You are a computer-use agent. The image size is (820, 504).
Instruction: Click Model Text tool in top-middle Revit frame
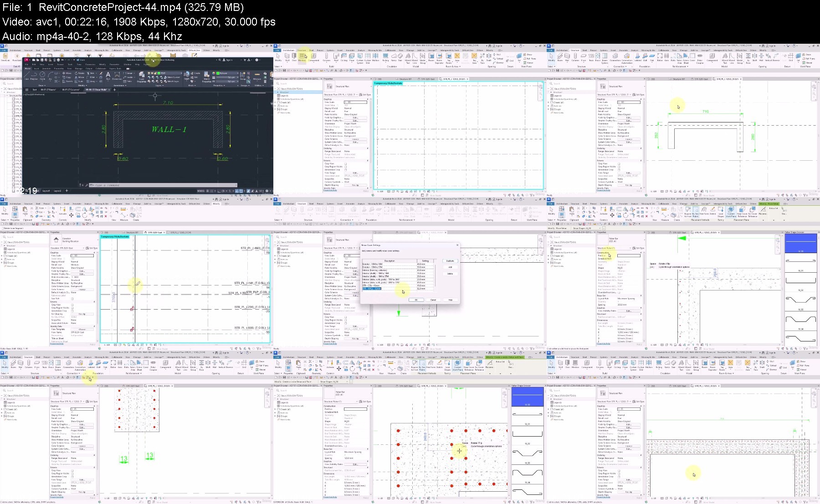click(x=408, y=57)
